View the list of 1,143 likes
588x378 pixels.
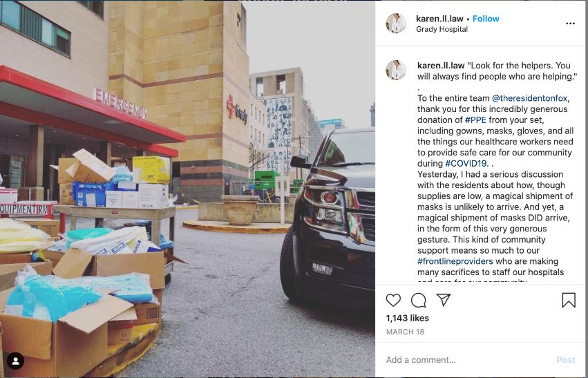tap(407, 318)
